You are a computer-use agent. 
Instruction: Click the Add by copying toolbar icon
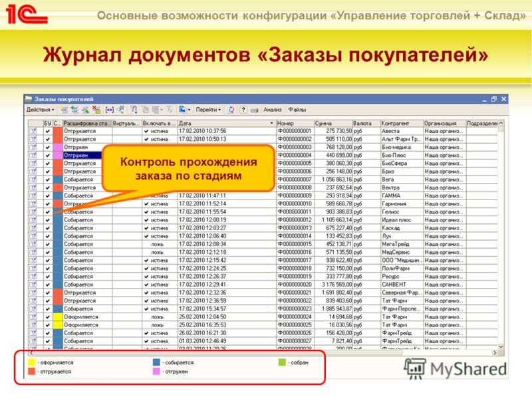coord(74,110)
